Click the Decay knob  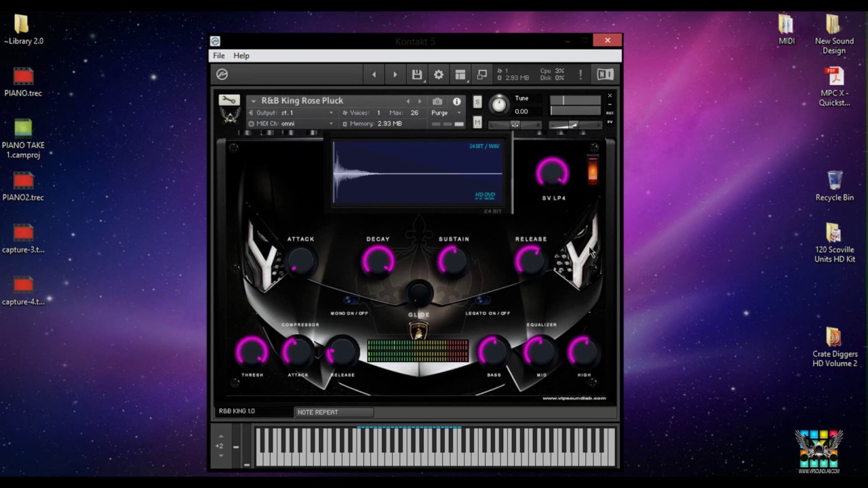[378, 262]
